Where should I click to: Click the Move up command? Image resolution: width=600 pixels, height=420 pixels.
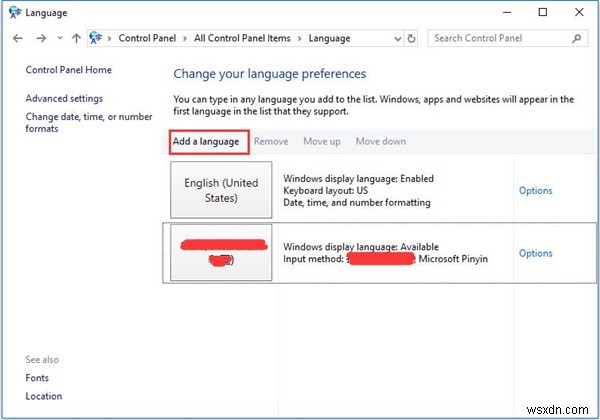pyautogui.click(x=322, y=142)
